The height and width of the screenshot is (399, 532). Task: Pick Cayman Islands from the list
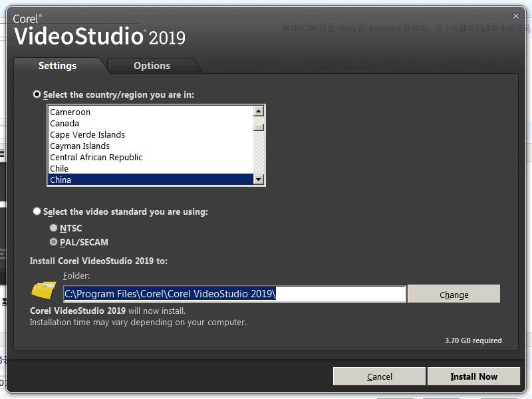151,146
